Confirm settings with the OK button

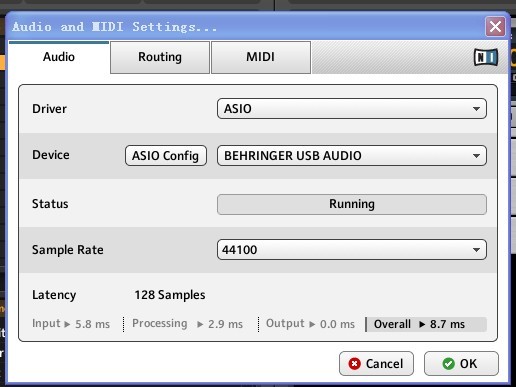pyautogui.click(x=461, y=363)
